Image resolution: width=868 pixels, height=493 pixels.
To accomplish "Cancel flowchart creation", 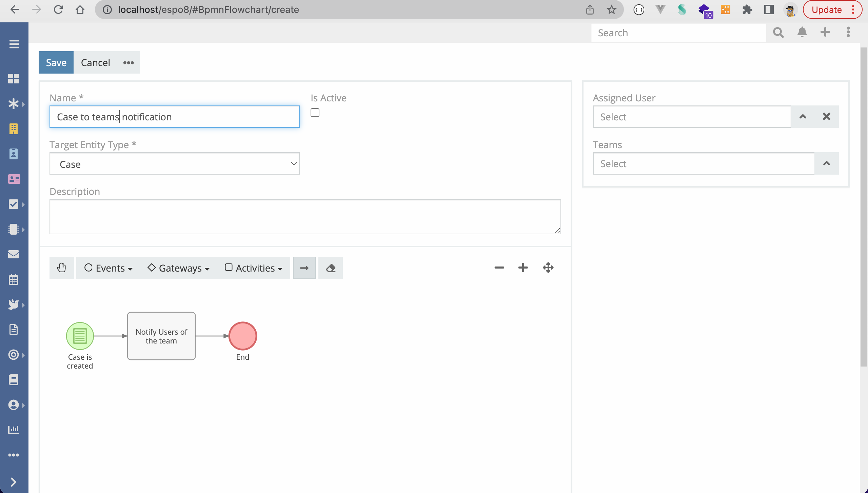I will 96,62.
